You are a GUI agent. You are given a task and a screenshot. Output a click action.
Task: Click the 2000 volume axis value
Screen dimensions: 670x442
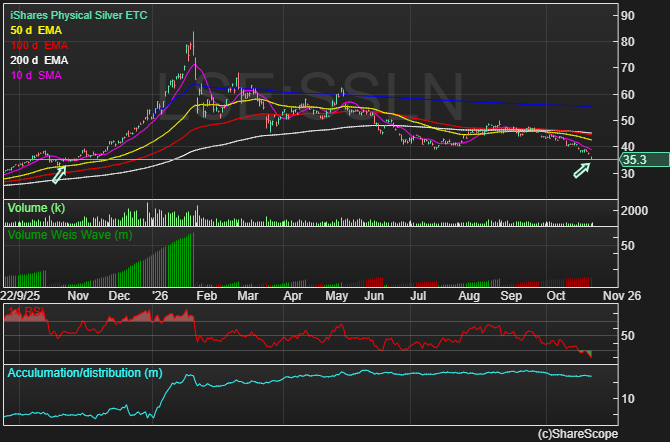pyautogui.click(x=635, y=211)
